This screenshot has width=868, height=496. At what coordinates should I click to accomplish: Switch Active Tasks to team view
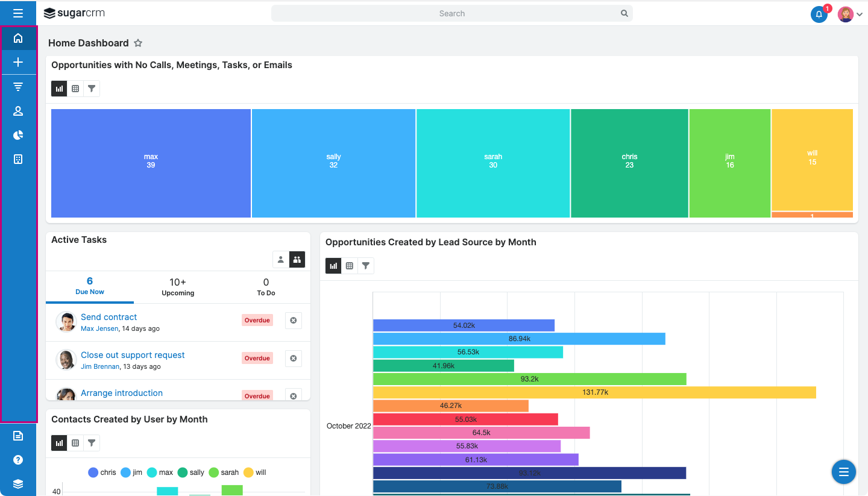tap(297, 260)
